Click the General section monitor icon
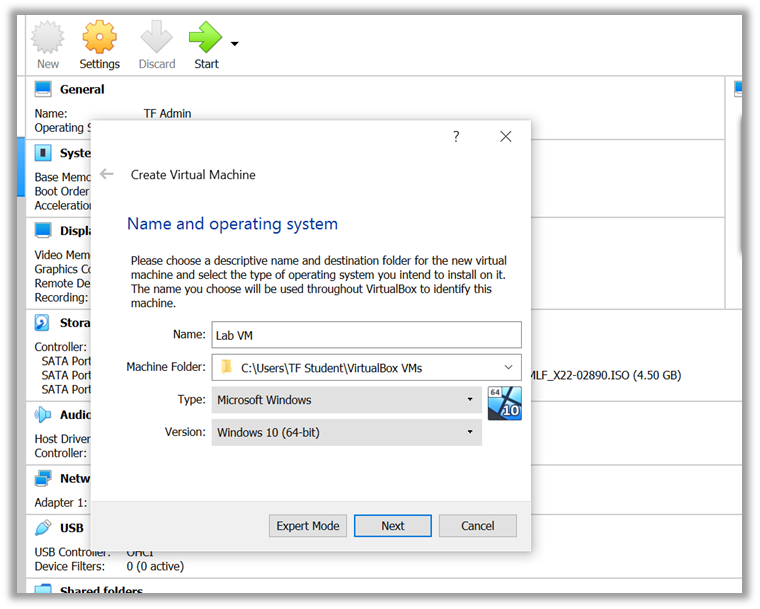Image resolution: width=760 pixels, height=609 pixels. pyautogui.click(x=43, y=89)
